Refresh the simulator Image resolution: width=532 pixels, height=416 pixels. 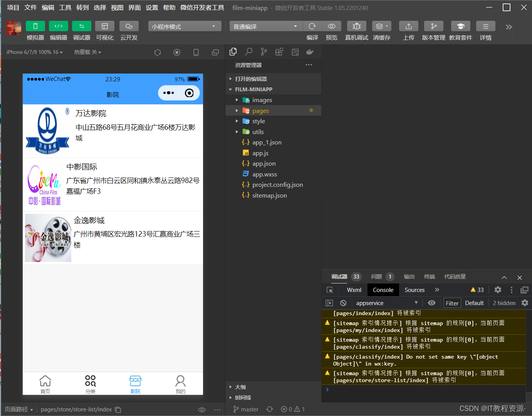[158, 52]
